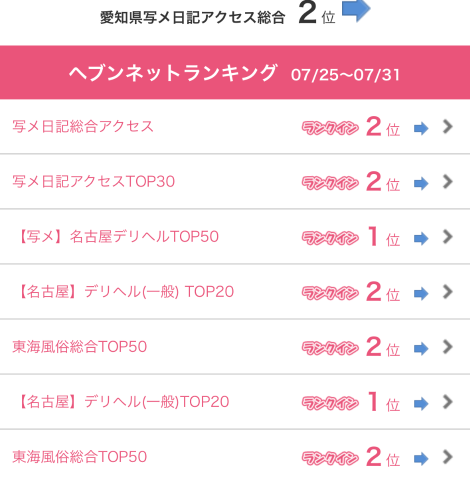This screenshot has height=480, width=470.
Task: Open the 写メ日記総合アクセス ranking link
Action: [x=83, y=127]
